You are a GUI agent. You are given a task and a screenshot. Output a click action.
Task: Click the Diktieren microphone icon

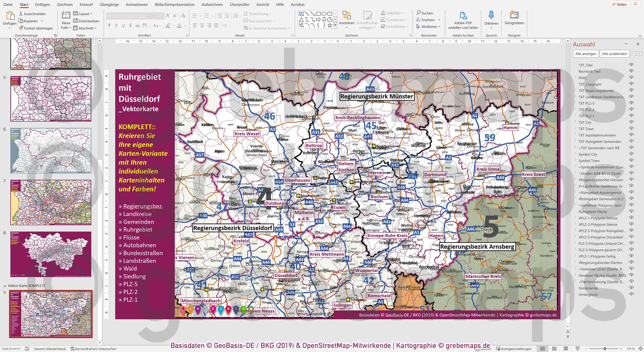491,15
